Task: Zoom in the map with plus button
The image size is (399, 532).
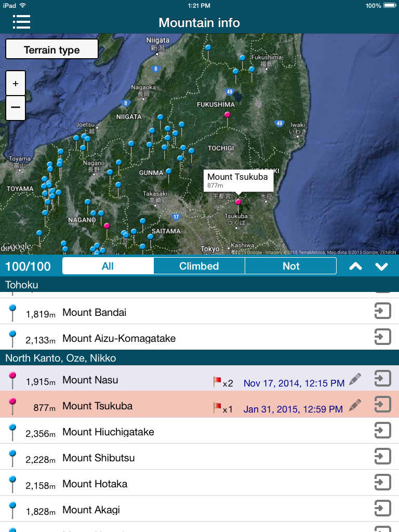Action: click(16, 83)
